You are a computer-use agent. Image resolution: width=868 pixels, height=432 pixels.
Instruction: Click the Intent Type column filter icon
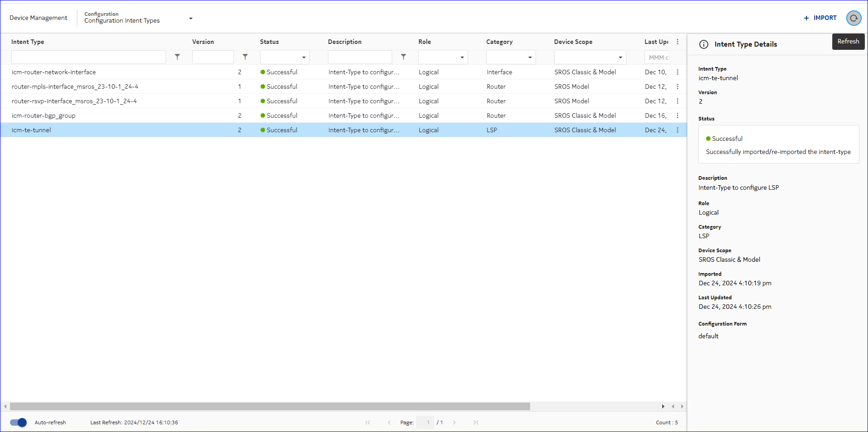(x=177, y=57)
